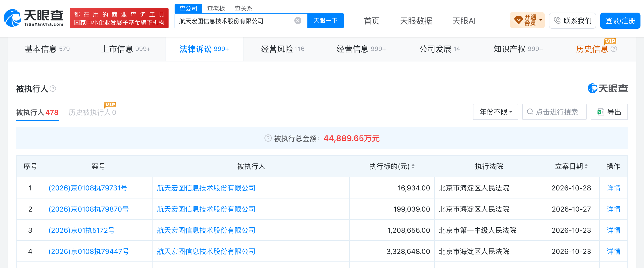Switch to 查老板 search tab
644x268 pixels.
coord(216,9)
